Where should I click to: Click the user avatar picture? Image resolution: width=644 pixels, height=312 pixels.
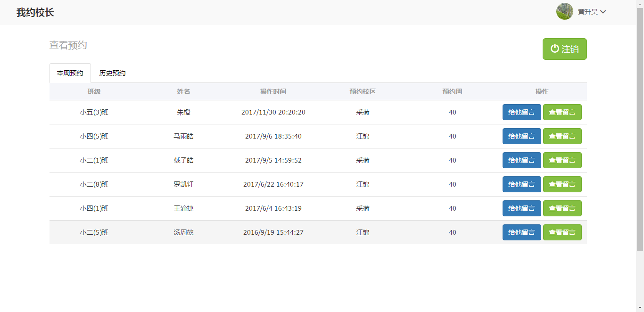tap(564, 11)
